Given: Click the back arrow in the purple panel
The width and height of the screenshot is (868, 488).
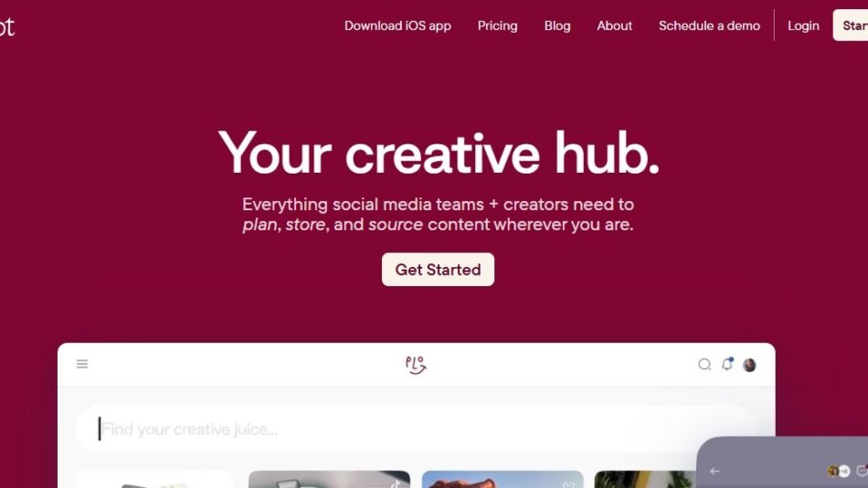Looking at the screenshot, I should tap(715, 471).
